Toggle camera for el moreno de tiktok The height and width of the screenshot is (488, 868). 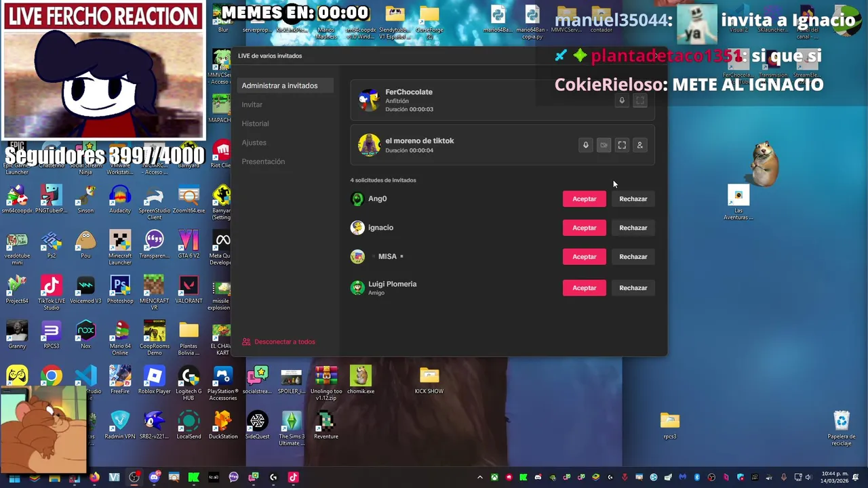click(x=604, y=145)
